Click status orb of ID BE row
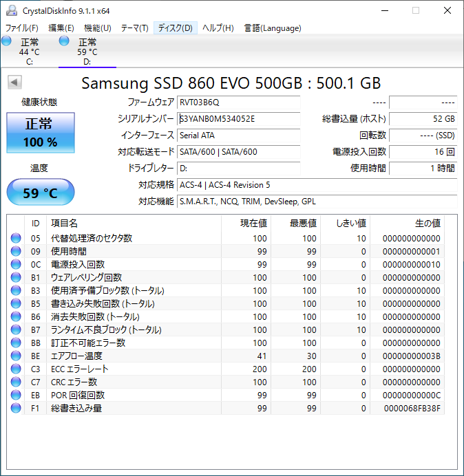The image size is (464, 476). [16, 356]
